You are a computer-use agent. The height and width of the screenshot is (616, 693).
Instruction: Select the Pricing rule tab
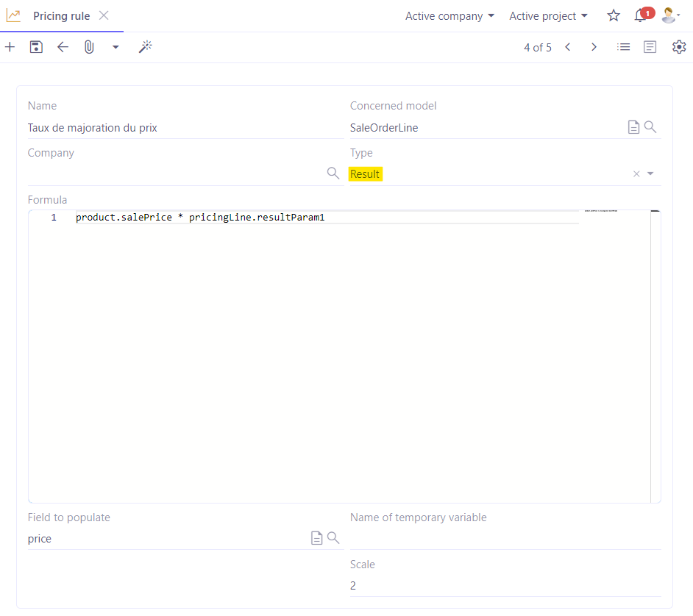tap(62, 16)
